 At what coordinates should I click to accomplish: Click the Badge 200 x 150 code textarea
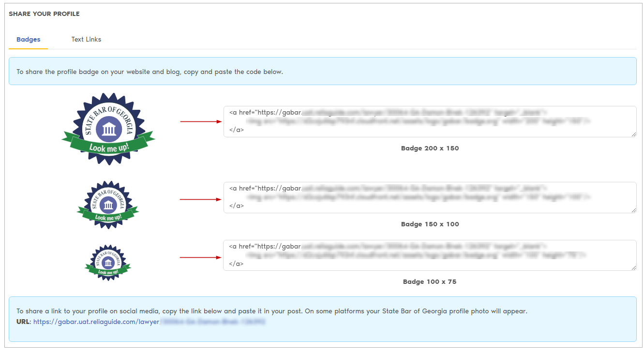430,121
